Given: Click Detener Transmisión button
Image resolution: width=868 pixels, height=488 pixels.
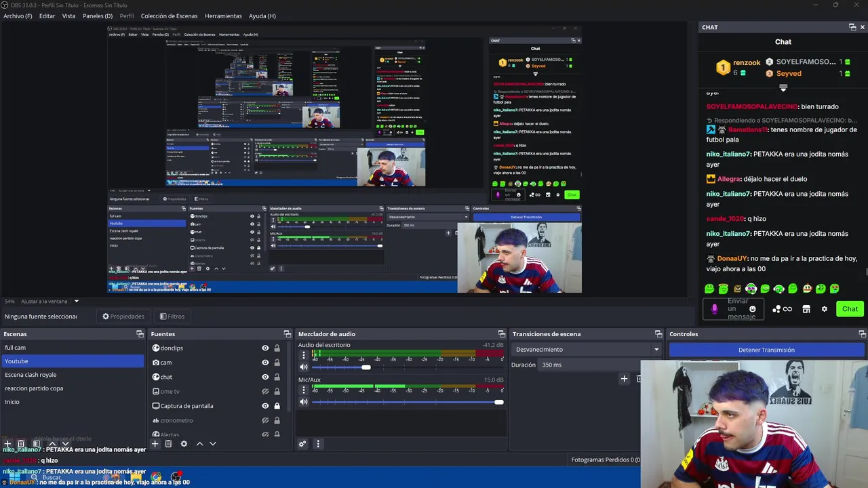Looking at the screenshot, I should coord(766,350).
